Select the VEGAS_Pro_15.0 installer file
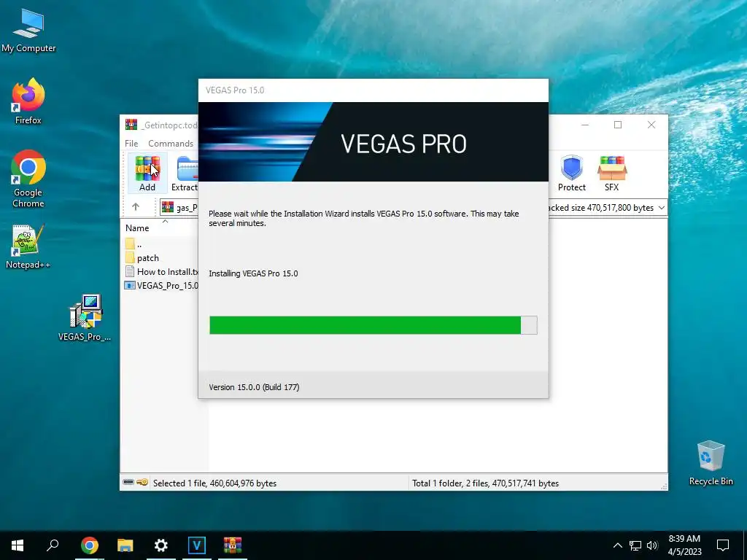747x560 pixels. pos(161,286)
